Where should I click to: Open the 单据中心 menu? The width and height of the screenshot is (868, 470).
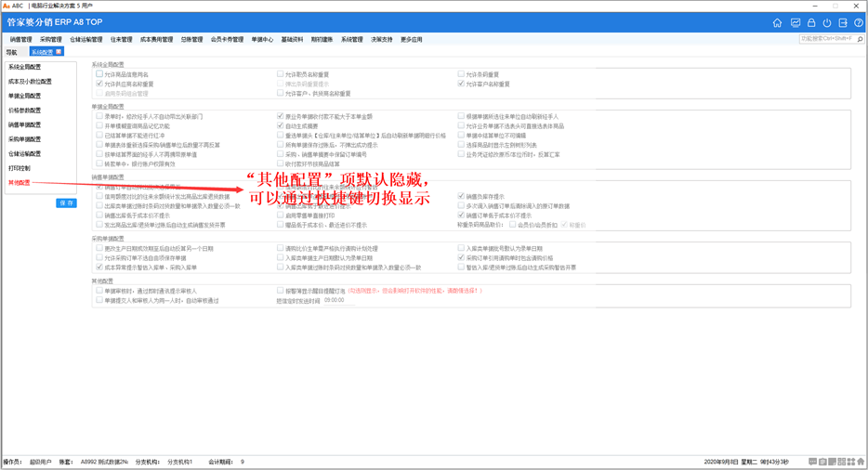coord(262,39)
